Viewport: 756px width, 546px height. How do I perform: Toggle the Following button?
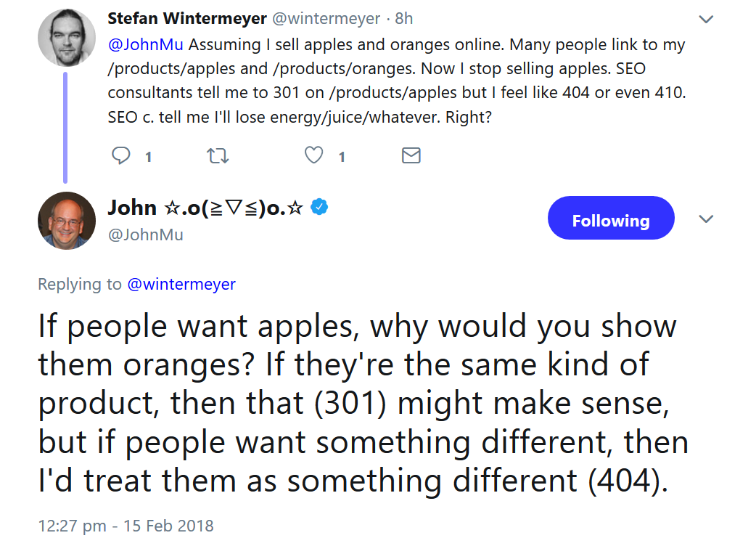tap(610, 220)
